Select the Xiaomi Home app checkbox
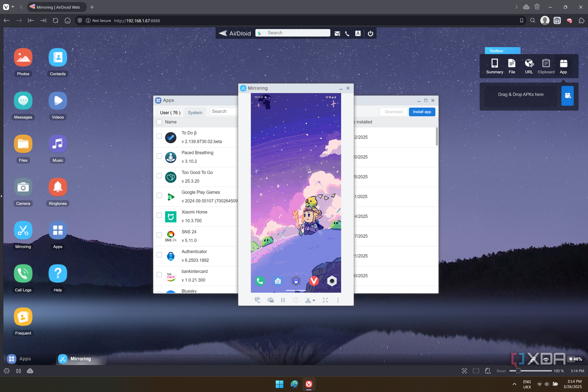The image size is (588, 392). click(x=159, y=216)
